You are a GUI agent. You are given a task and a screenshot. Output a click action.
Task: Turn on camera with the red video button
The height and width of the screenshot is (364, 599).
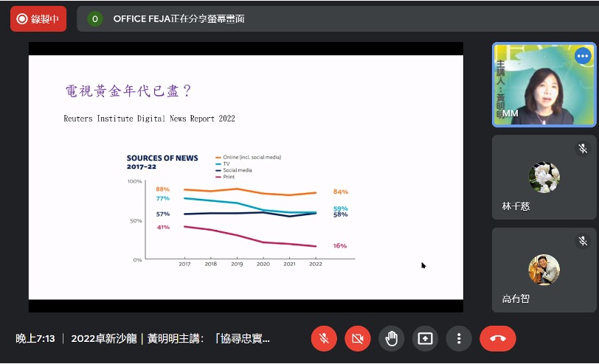[x=358, y=338]
